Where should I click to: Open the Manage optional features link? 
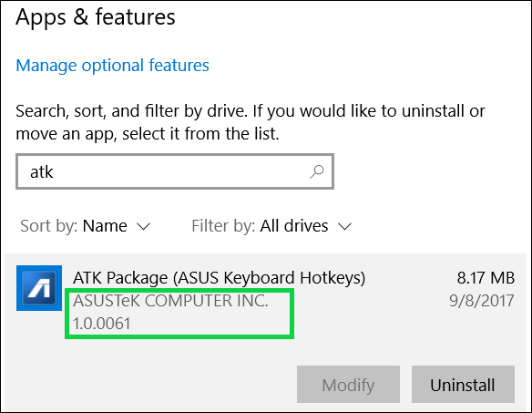[x=112, y=66]
